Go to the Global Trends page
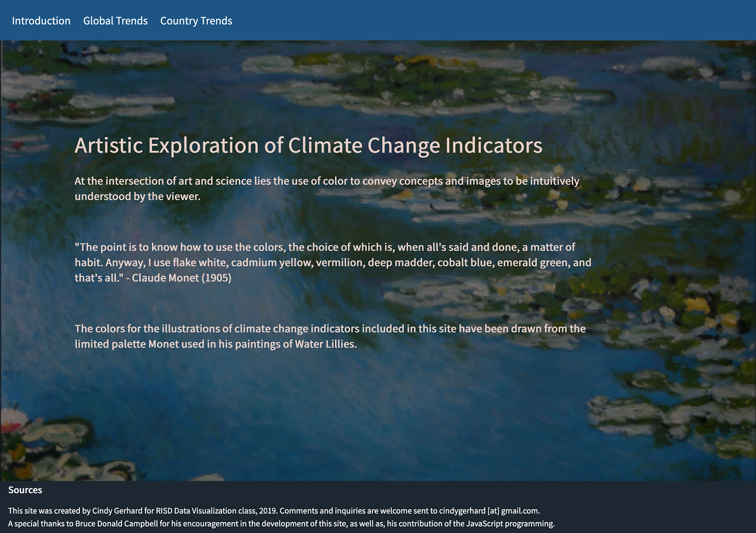The height and width of the screenshot is (533, 756). tap(115, 21)
